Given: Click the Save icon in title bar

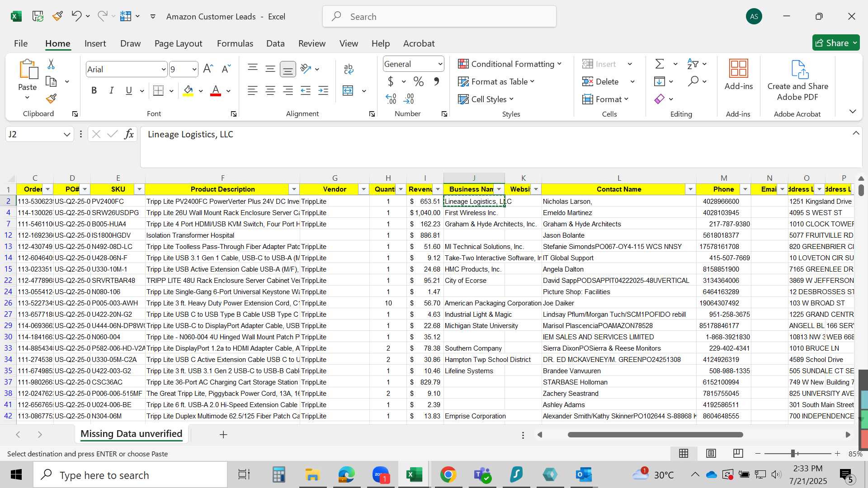Looking at the screenshot, I should point(38,16).
